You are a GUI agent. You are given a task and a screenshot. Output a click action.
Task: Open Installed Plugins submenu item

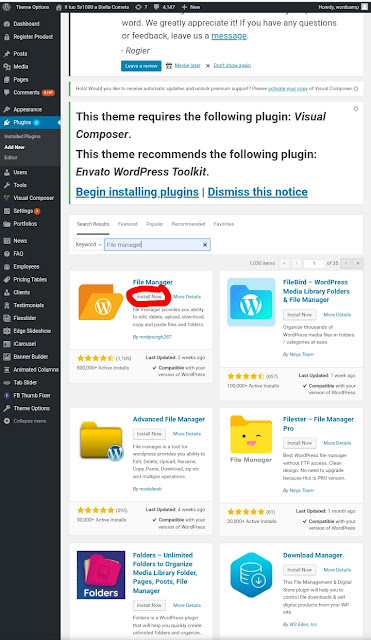(x=22, y=136)
